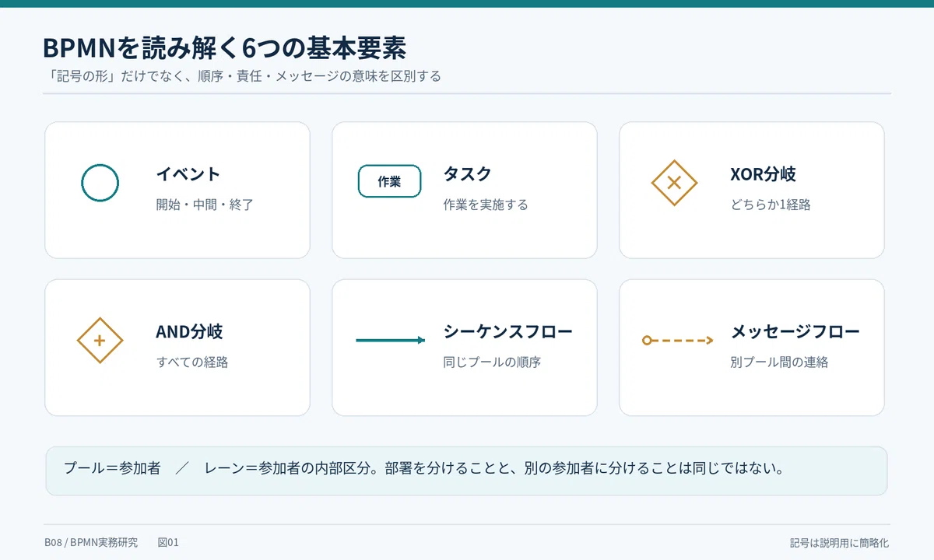Select the footer note 記号は説明用に簡略化
Screen dimensions: 934x560
(839, 543)
